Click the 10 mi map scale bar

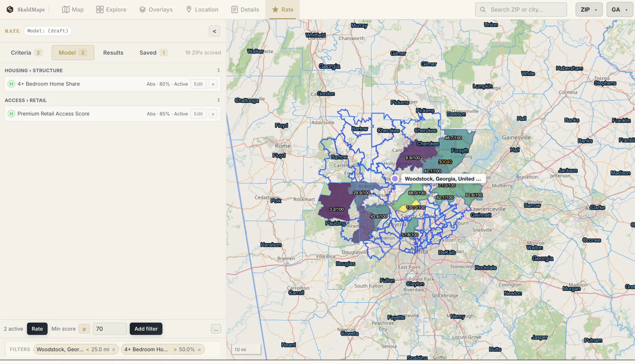[246, 350]
